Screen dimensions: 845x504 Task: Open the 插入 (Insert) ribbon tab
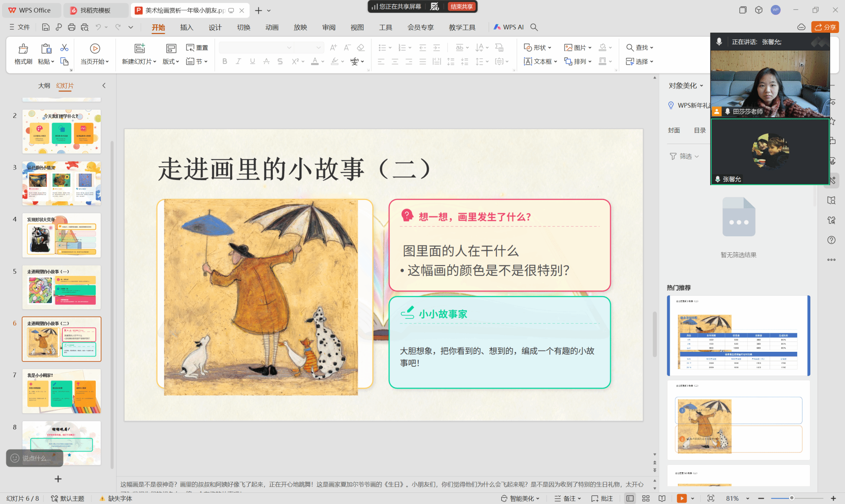[186, 27]
